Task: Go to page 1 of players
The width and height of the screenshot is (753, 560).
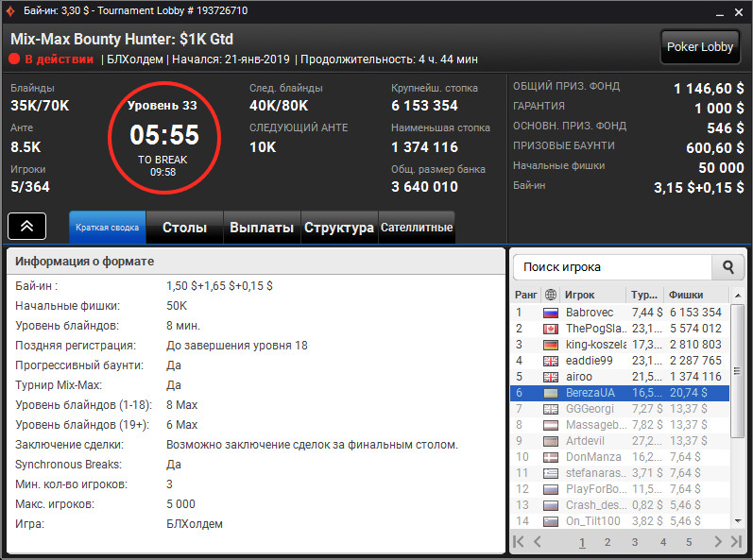Action: pos(582,542)
